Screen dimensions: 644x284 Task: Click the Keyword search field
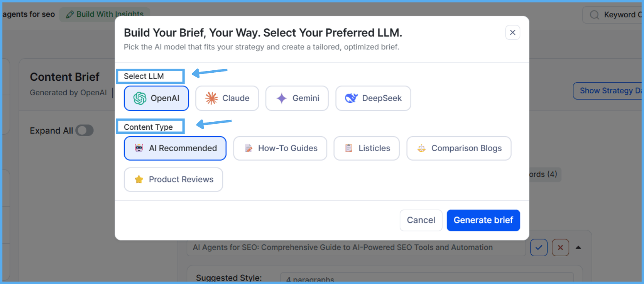tap(614, 15)
